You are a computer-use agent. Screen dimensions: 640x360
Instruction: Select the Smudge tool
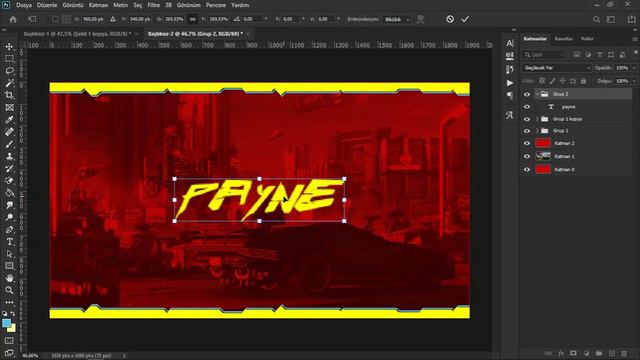[x=9, y=205]
